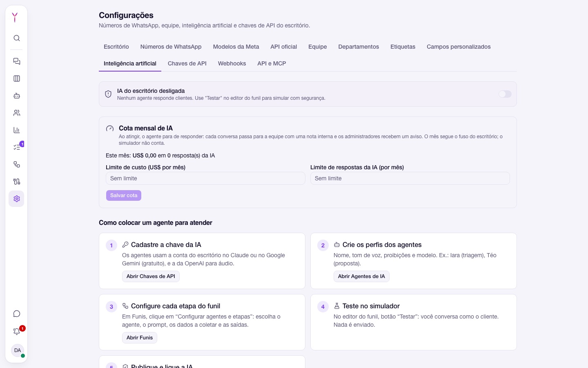The width and height of the screenshot is (588, 368).
Task: Open the search icon in the sidebar
Action: pos(17,38)
